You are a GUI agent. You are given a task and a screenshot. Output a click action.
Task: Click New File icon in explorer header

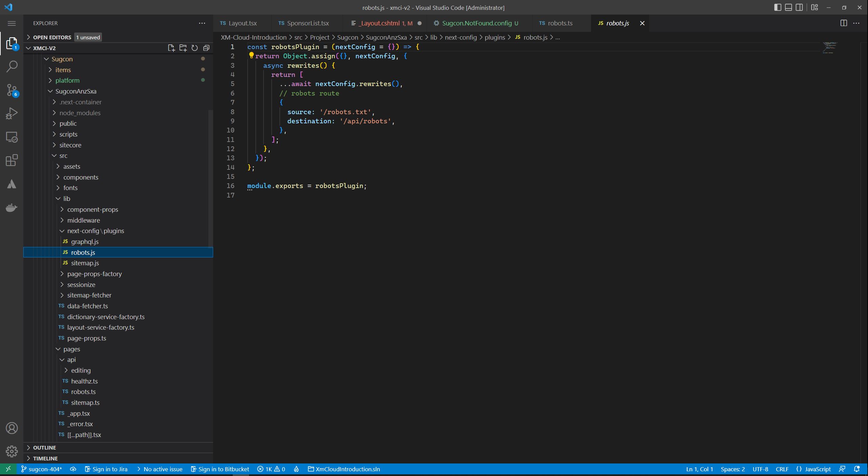pyautogui.click(x=171, y=48)
